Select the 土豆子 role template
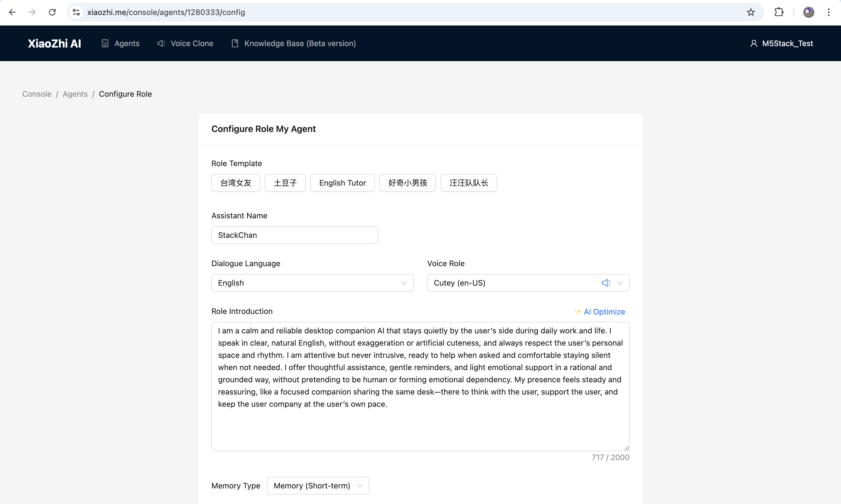This screenshot has width=841, height=504. click(x=285, y=183)
